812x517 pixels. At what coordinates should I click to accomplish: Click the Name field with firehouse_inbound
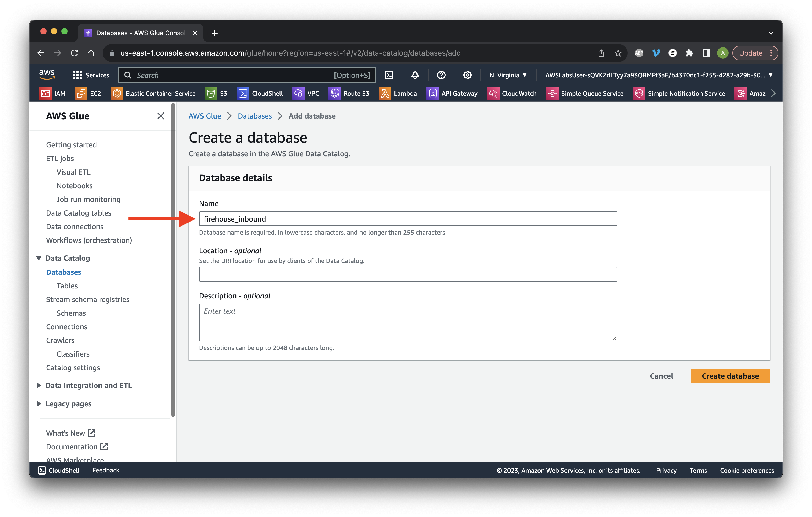tap(408, 219)
